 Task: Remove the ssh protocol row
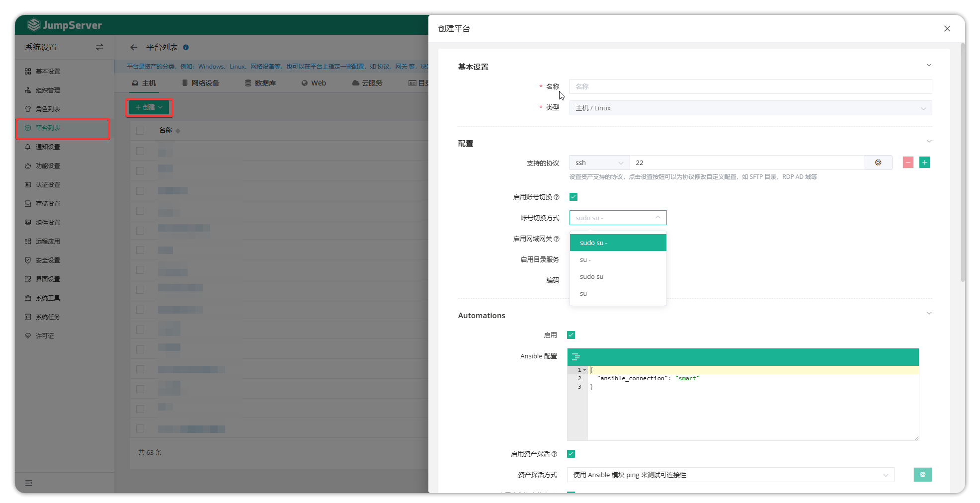(x=908, y=163)
